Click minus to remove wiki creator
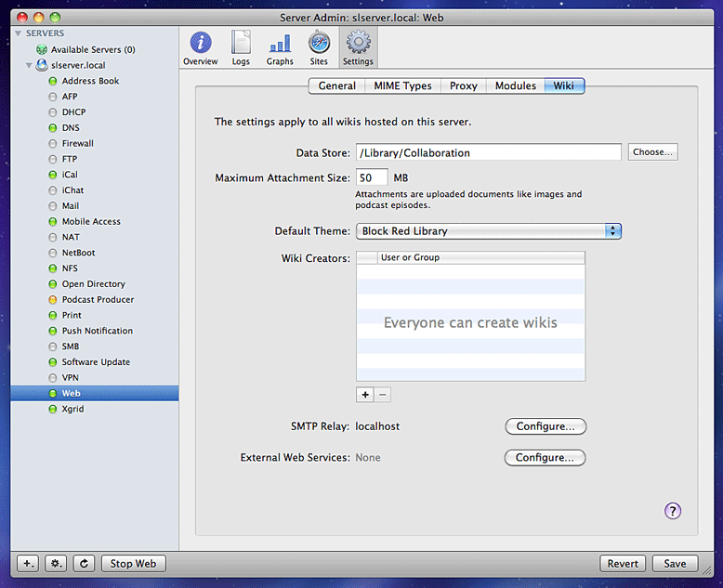 coord(382,395)
